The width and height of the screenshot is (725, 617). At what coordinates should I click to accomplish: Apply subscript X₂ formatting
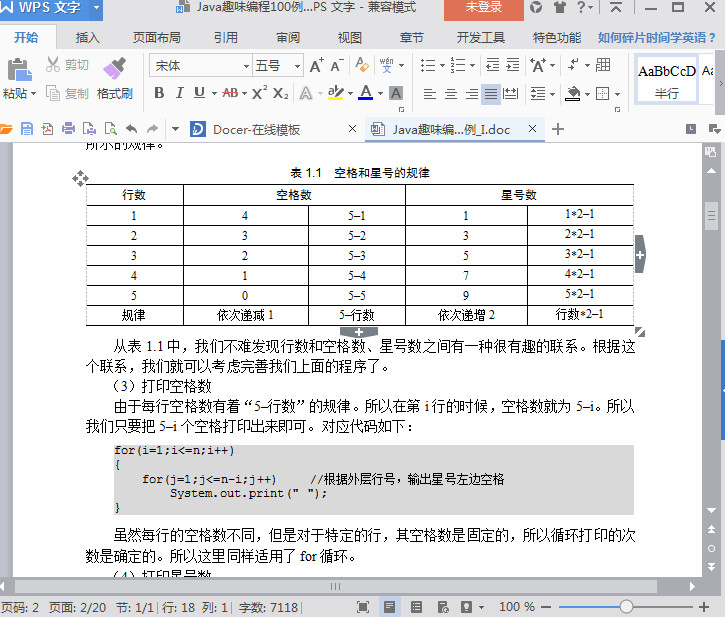coord(280,93)
